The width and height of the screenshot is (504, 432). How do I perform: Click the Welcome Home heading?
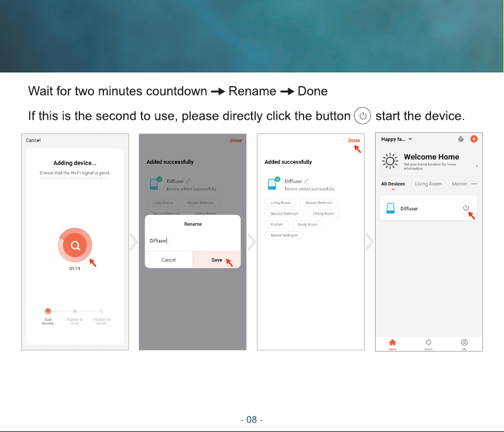click(432, 157)
